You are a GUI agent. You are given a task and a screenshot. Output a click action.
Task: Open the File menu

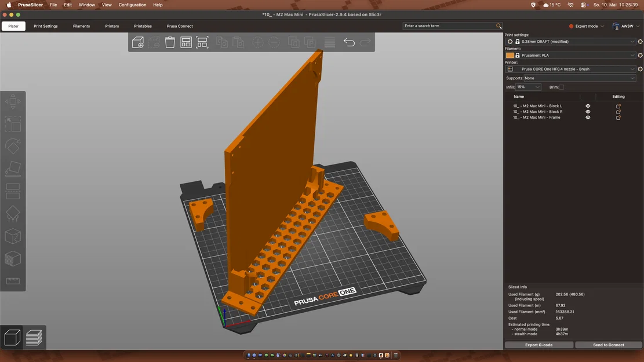click(53, 5)
